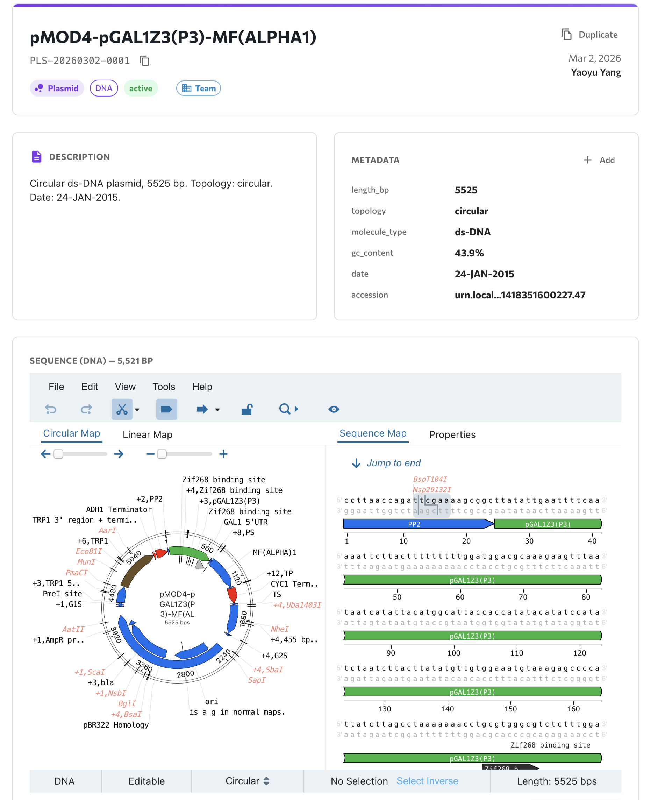Click the rotation slider handle
672x800 pixels.
click(x=58, y=454)
